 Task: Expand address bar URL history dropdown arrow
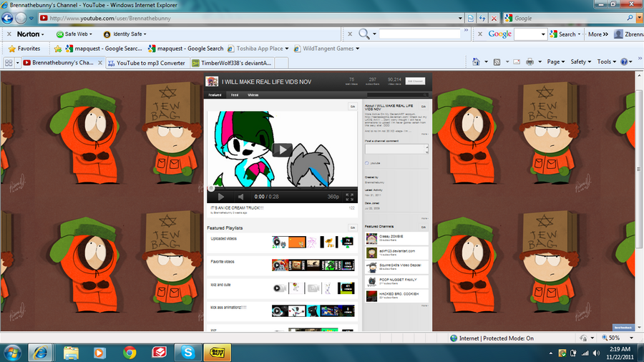460,18
